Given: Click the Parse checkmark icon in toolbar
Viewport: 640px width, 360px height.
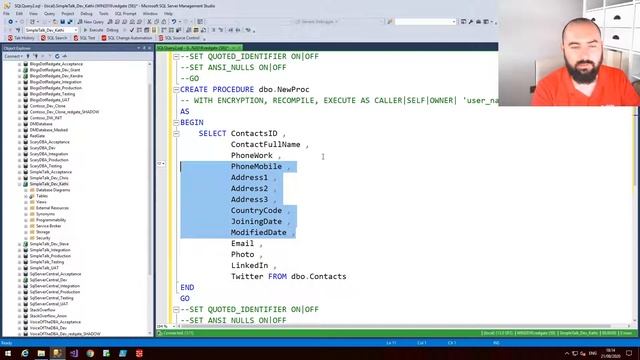Looking at the screenshot, I should point(132,30).
